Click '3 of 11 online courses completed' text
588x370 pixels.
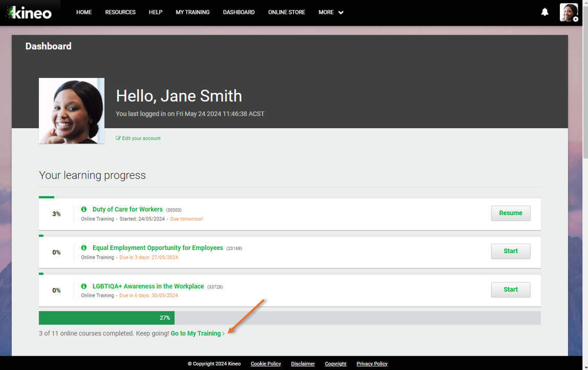coord(87,333)
